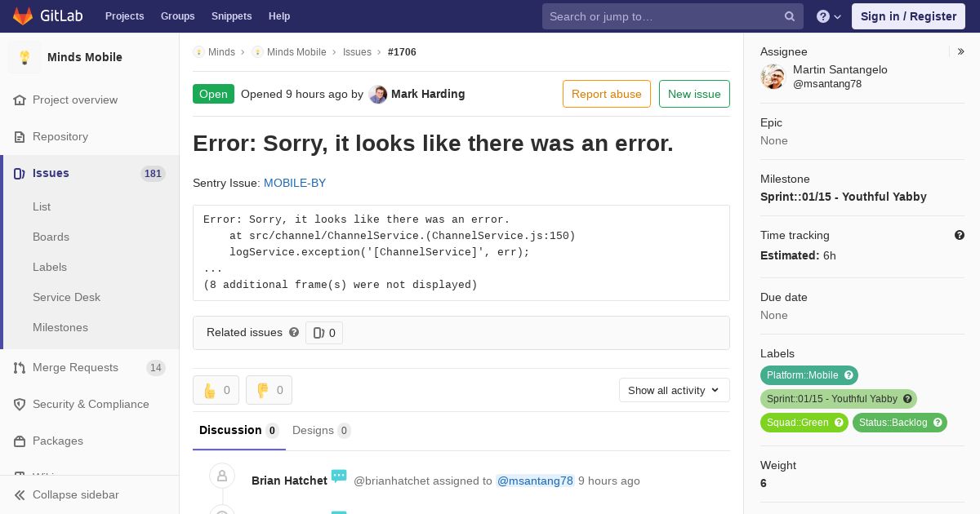Click the Minds Mobile project title
Screen dimensions: 980x514
(85, 57)
